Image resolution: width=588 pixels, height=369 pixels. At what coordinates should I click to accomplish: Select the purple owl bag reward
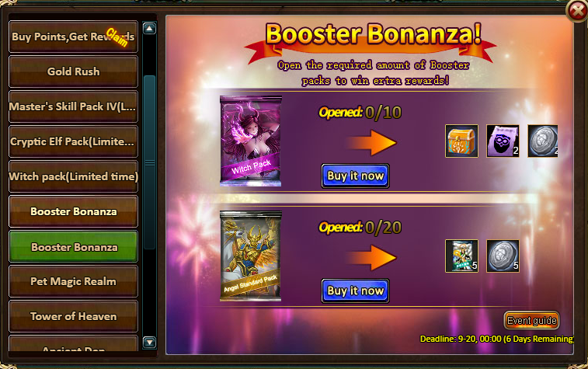click(x=503, y=141)
